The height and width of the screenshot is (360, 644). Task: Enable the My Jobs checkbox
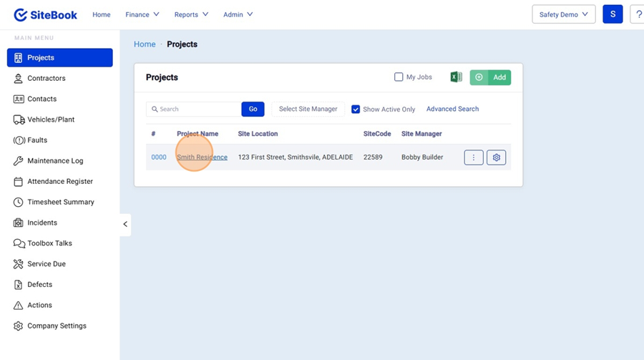[x=399, y=77]
